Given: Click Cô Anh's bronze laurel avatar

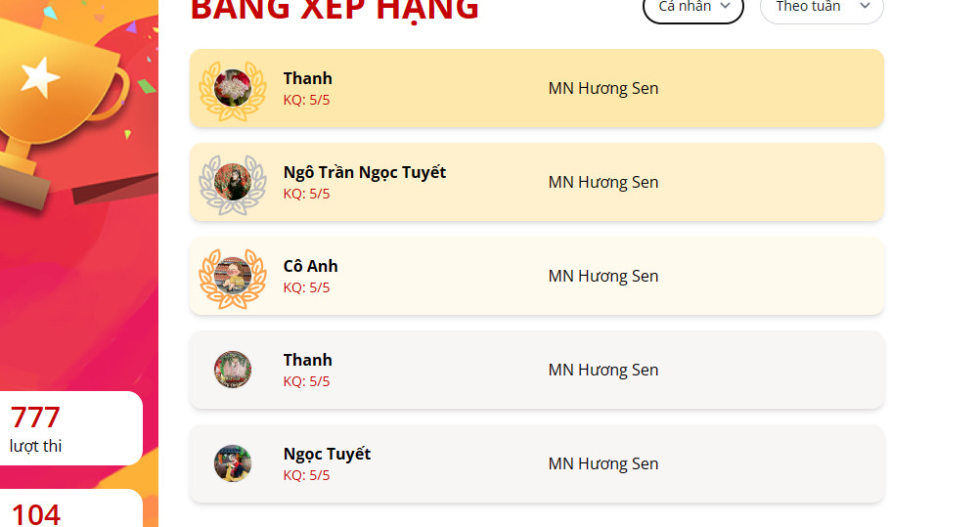Looking at the screenshot, I should [233, 277].
